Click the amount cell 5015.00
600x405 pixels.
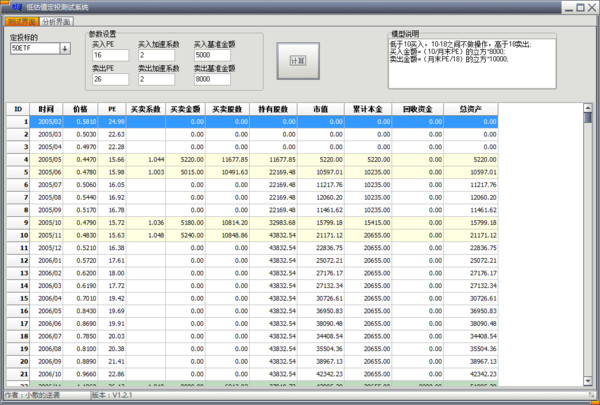click(x=186, y=172)
